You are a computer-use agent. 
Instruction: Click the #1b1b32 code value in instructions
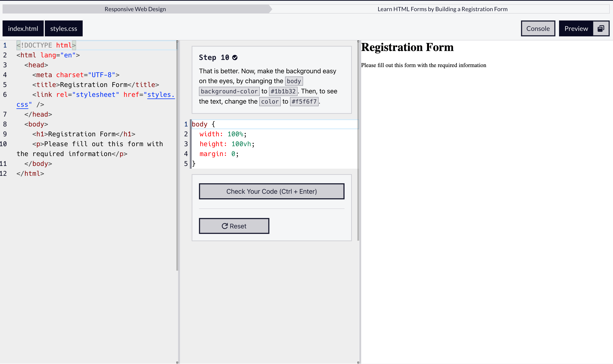(x=283, y=91)
